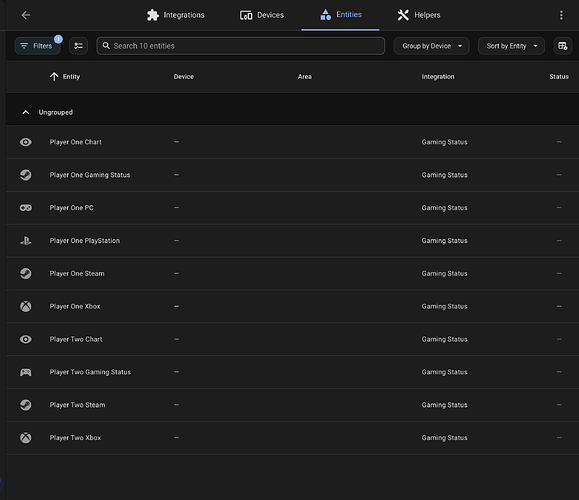The image size is (579, 500).
Task: Focus the Search 10 entities field
Action: pyautogui.click(x=240, y=46)
